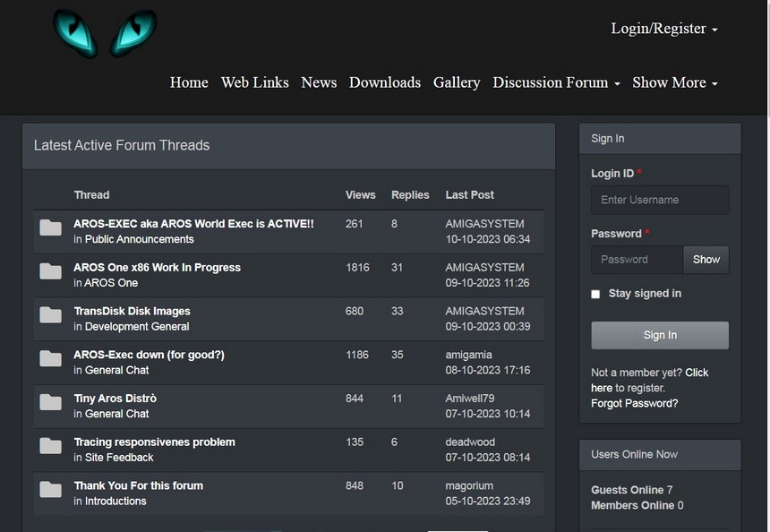770x532 pixels.
Task: Open the Discussion Forum dropdown menu
Action: [x=556, y=82]
